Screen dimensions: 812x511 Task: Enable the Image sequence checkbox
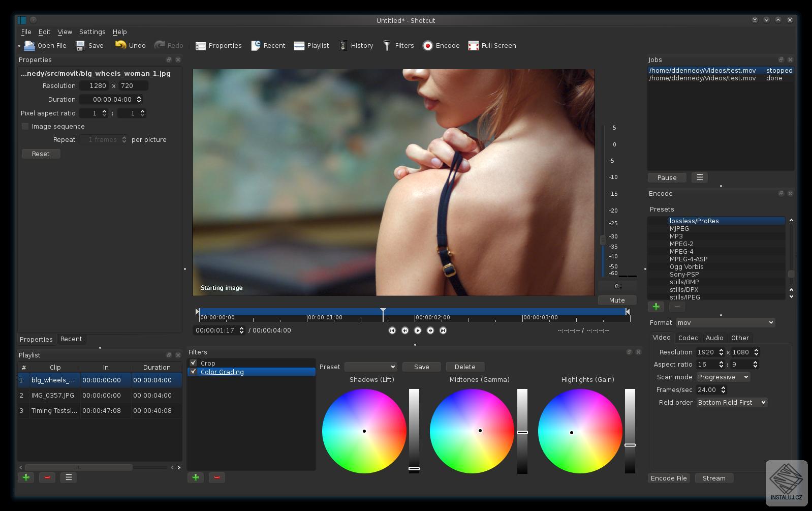(25, 127)
